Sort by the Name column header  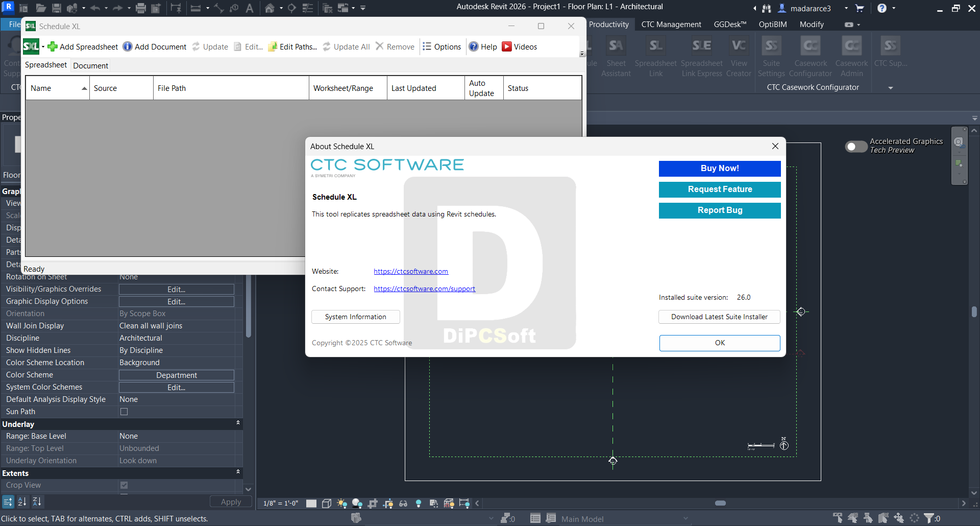[x=58, y=88]
